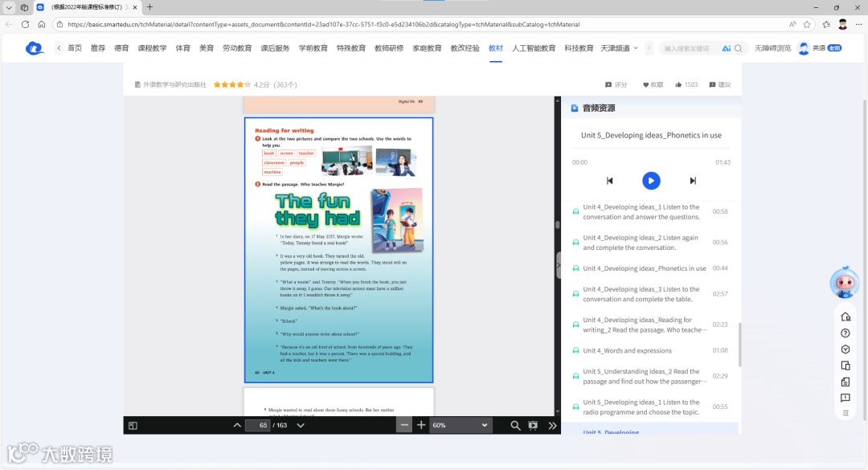Open the 首页 navigation item
Image resolution: width=868 pixels, height=470 pixels.
75,48
